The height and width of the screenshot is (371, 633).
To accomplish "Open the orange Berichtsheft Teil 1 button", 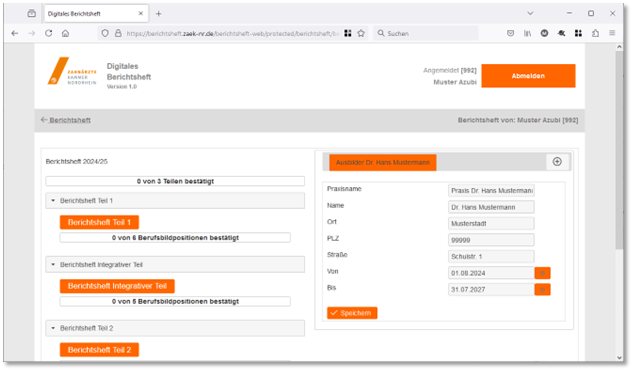I will click(x=99, y=222).
